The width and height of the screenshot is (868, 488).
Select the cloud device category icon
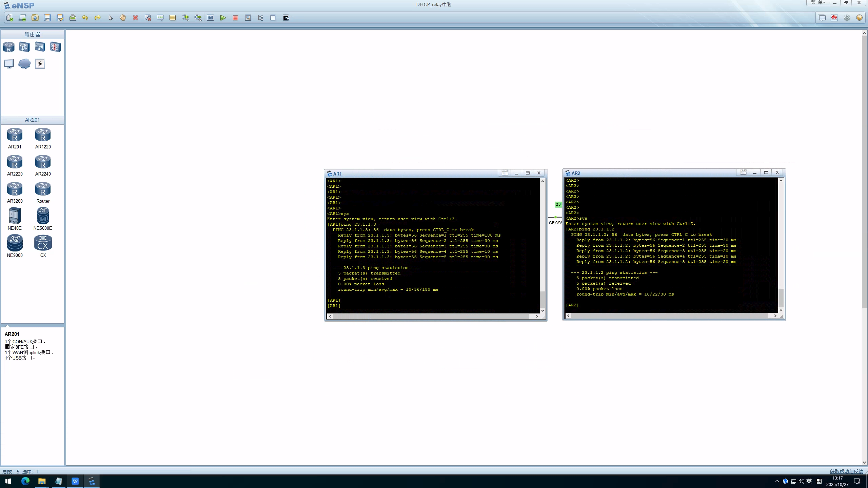point(24,64)
